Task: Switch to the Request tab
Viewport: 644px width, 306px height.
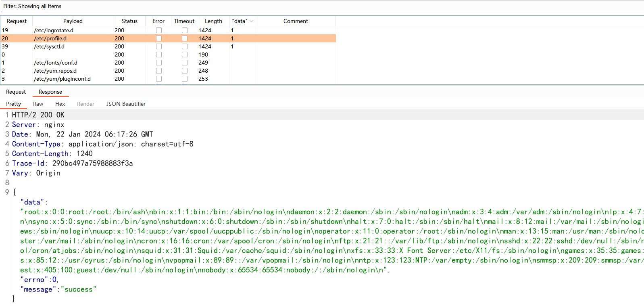Action: pos(16,92)
